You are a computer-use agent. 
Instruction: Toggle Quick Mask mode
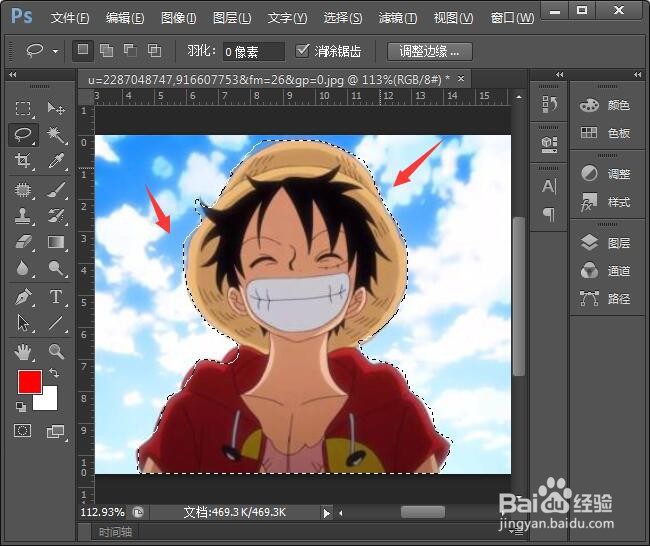(x=22, y=431)
